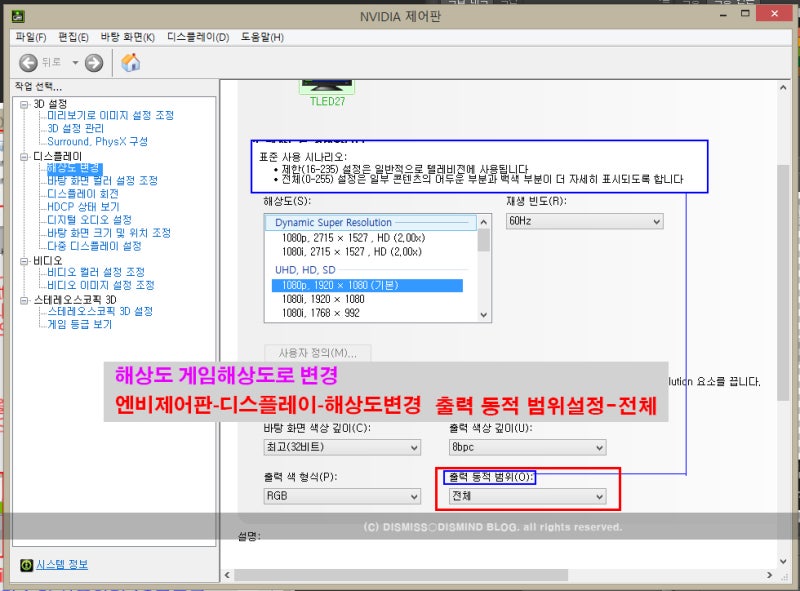Viewport: 800px width, 591px height.
Task: Open the 출력 동적 범위 전체 dropdown
Action: tap(528, 497)
